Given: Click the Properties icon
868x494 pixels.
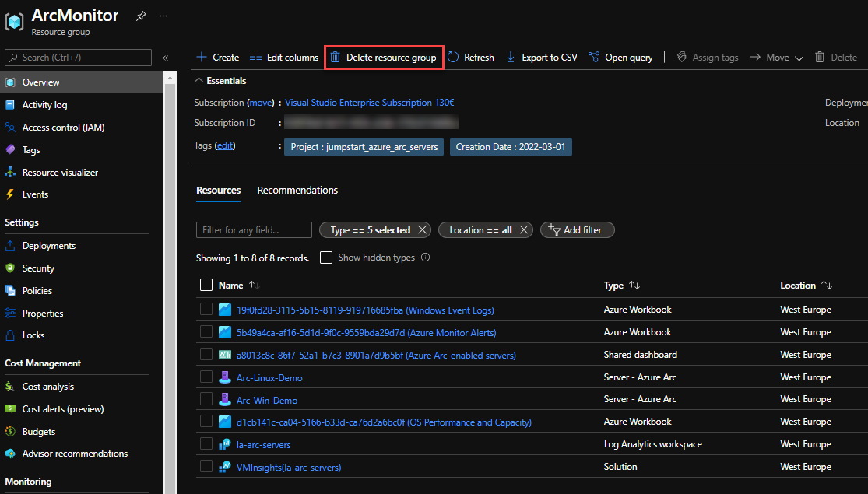Looking at the screenshot, I should click(10, 313).
